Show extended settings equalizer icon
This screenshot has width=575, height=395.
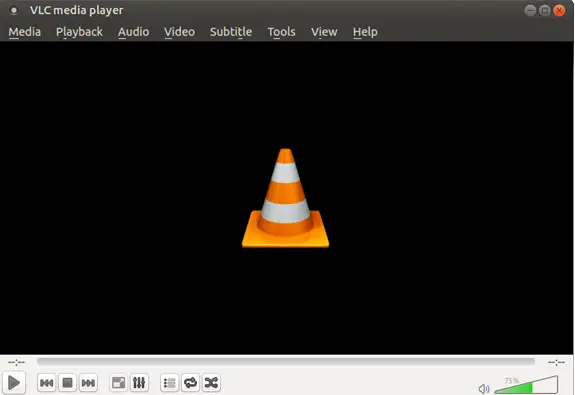(x=139, y=383)
